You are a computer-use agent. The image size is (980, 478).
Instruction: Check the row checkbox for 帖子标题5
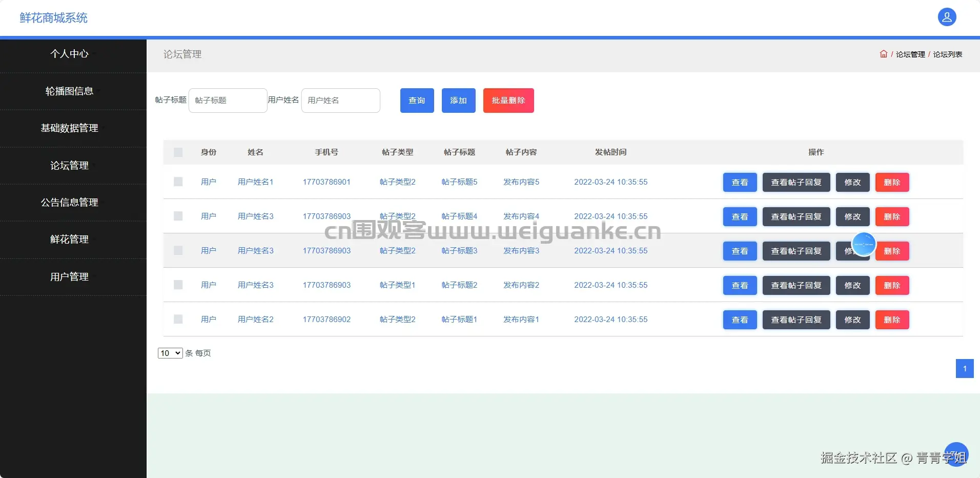(178, 182)
